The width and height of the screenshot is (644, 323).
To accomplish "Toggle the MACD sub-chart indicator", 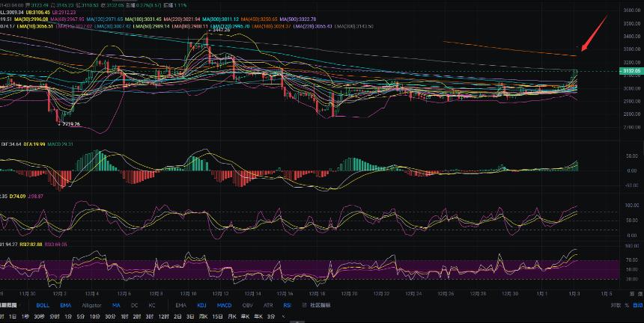I will pos(224,305).
